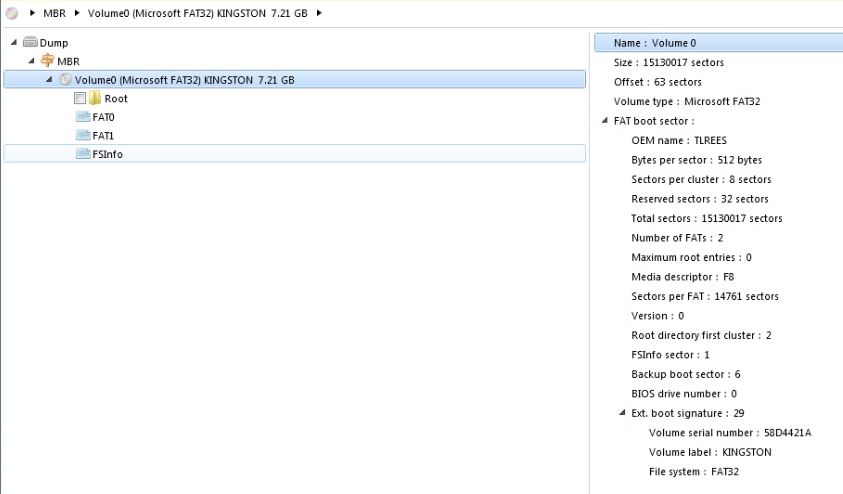Tick the checkbox beside the Root folder
Screen dimensions: 843x494
80,99
